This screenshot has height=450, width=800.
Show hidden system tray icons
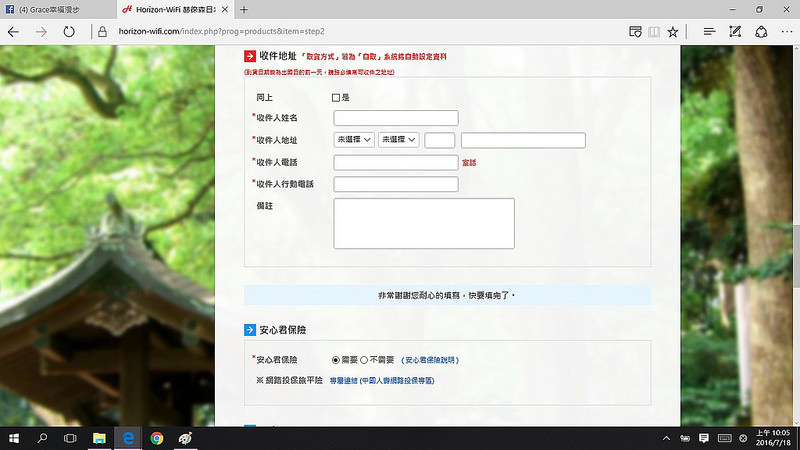pyautogui.click(x=666, y=438)
